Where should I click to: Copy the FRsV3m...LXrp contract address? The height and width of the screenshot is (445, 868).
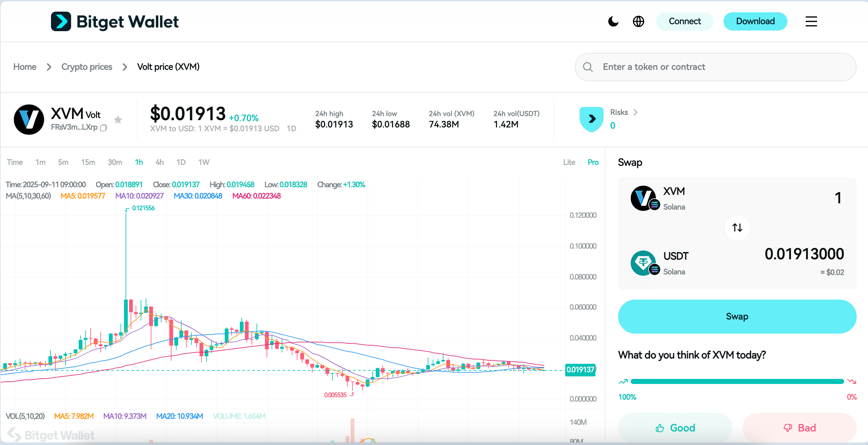point(104,128)
